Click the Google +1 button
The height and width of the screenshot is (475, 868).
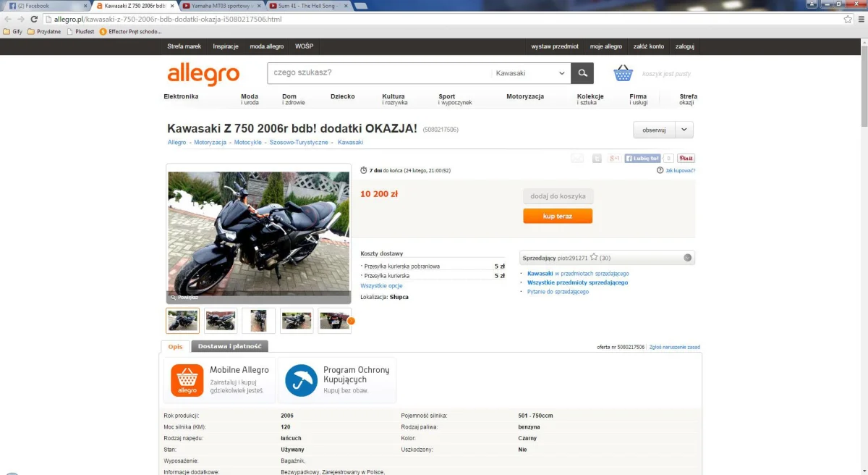pyautogui.click(x=614, y=158)
